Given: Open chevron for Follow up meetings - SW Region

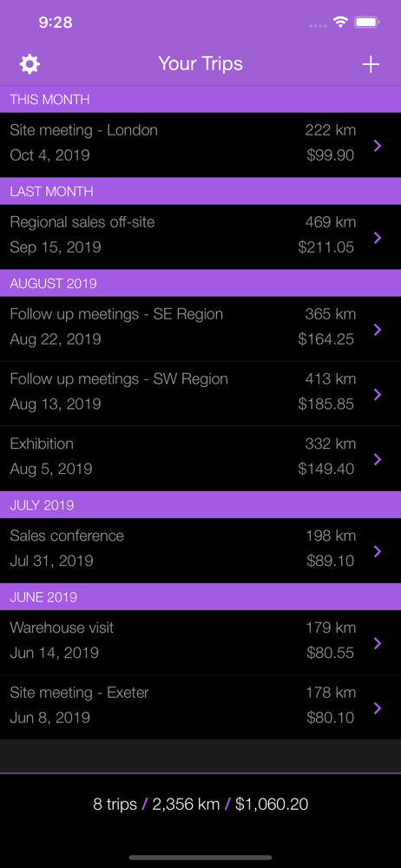Looking at the screenshot, I should tap(378, 394).
